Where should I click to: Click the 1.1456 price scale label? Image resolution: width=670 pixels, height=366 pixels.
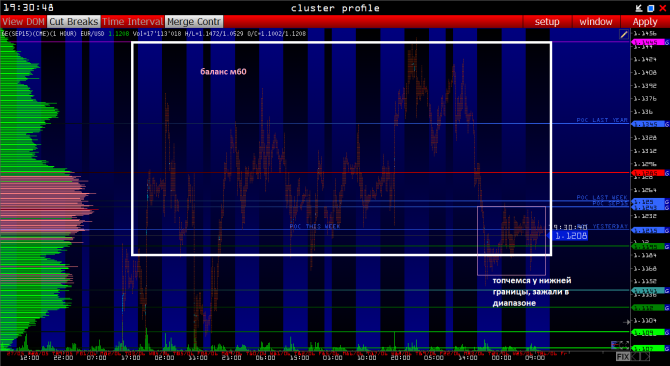click(645, 33)
